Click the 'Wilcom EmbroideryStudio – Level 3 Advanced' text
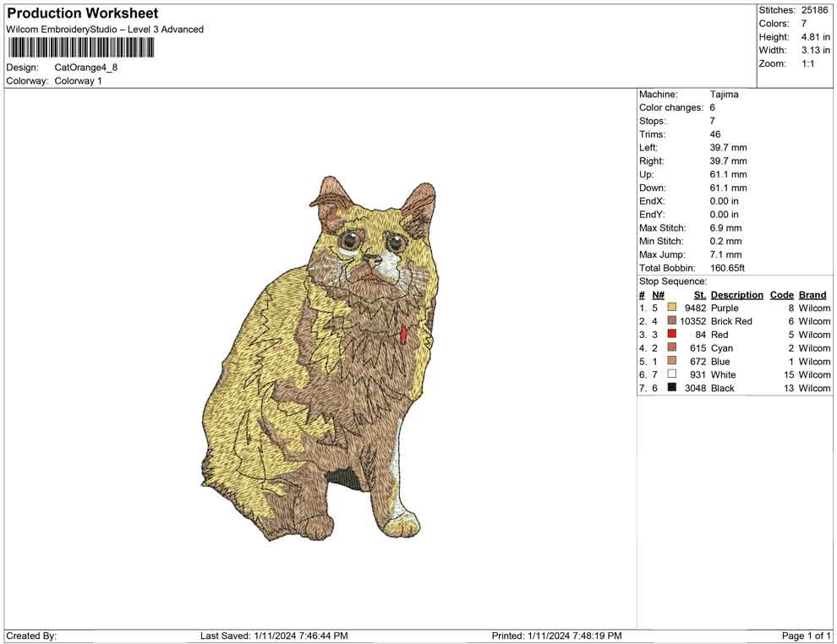The width and height of the screenshot is (837, 644). point(105,30)
